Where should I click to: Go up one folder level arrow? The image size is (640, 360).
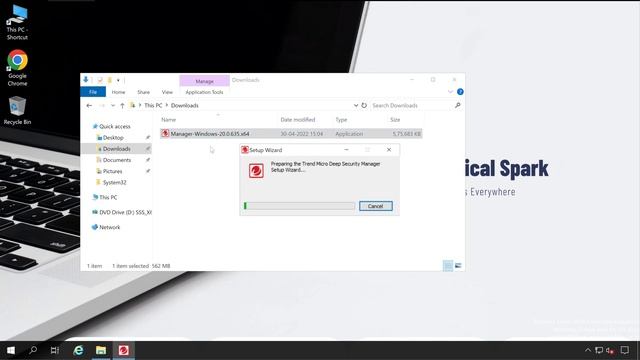pos(122,105)
